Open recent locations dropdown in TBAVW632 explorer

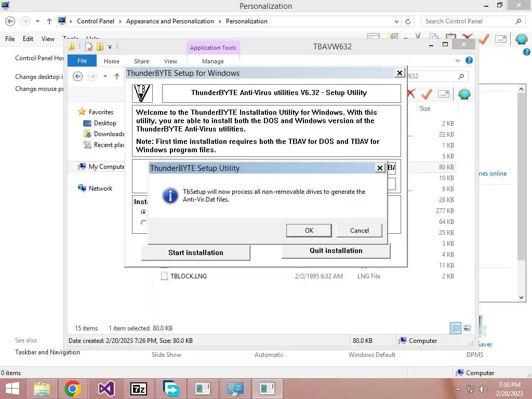point(105,76)
